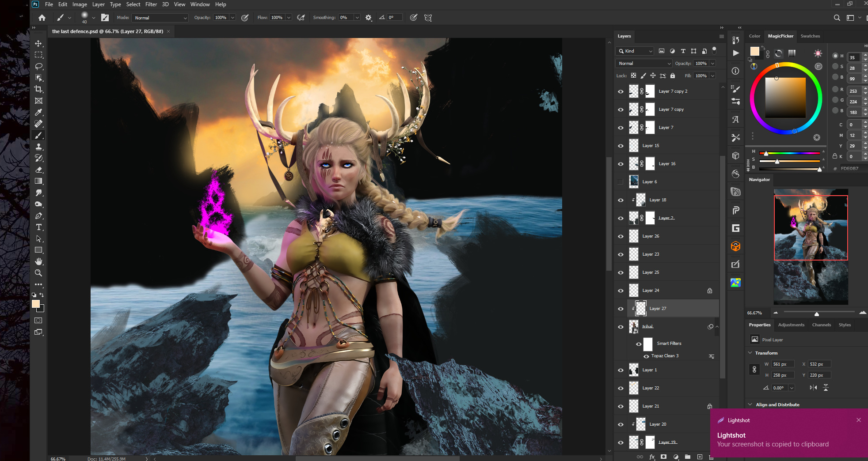Select the Gradient tool
868x461 pixels.
pyautogui.click(x=38, y=181)
